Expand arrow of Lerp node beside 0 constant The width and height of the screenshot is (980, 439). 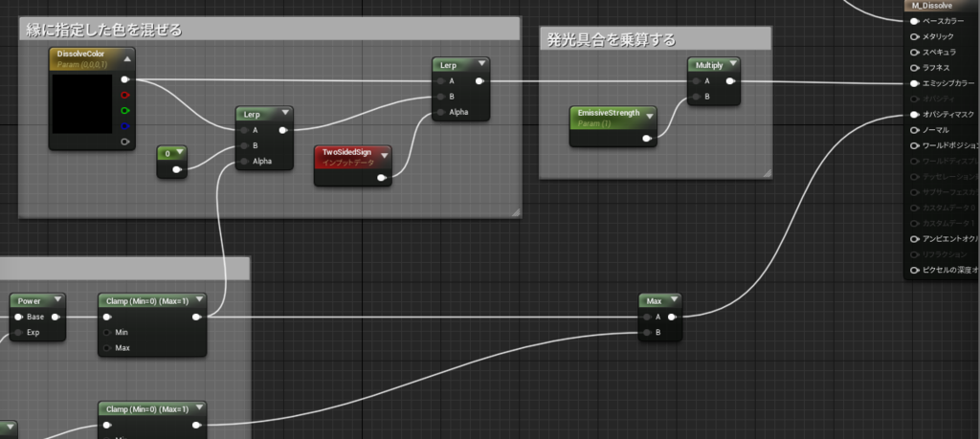[x=285, y=113]
